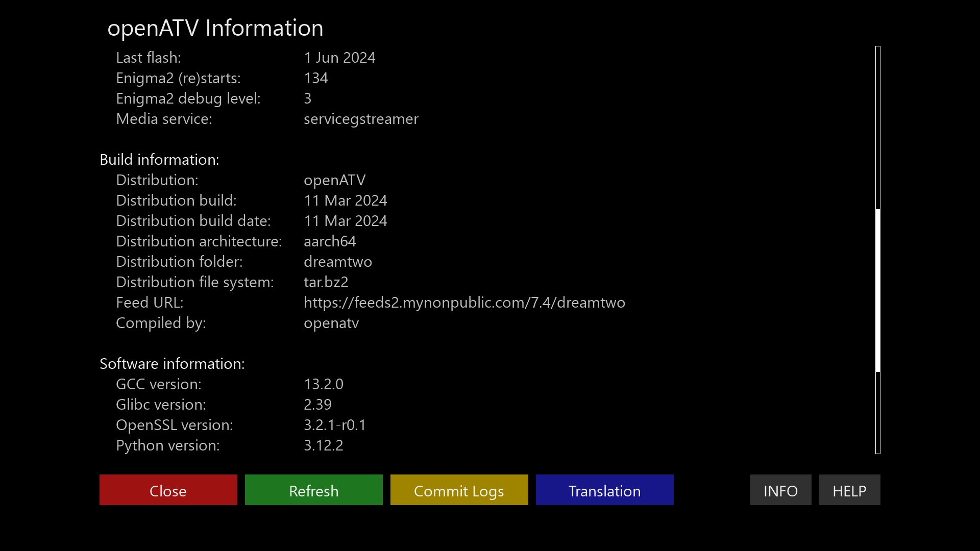Click the distribution value 'openATV'
Screen dimensions: 980x551
coord(335,180)
